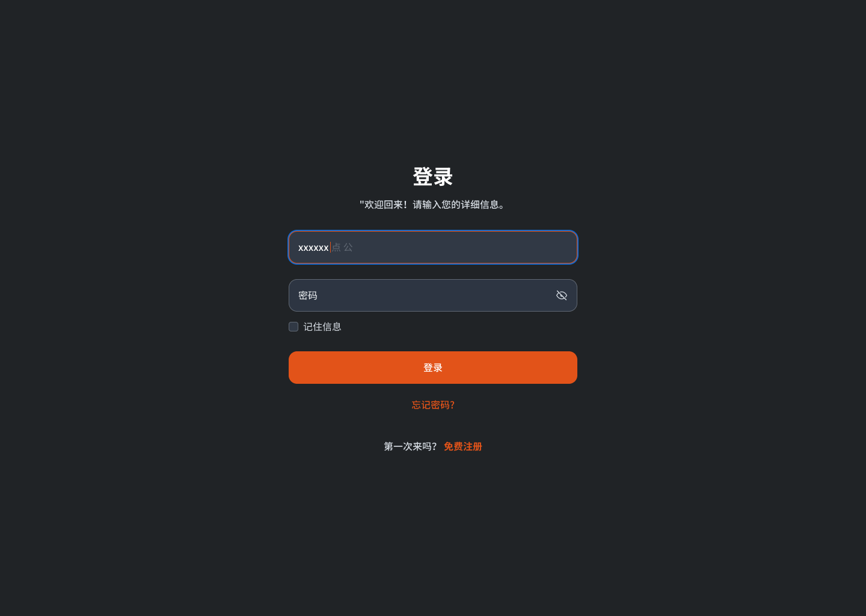The height and width of the screenshot is (616, 866).
Task: Click the greyed 点 公 placeholder hint
Action: click(342, 247)
